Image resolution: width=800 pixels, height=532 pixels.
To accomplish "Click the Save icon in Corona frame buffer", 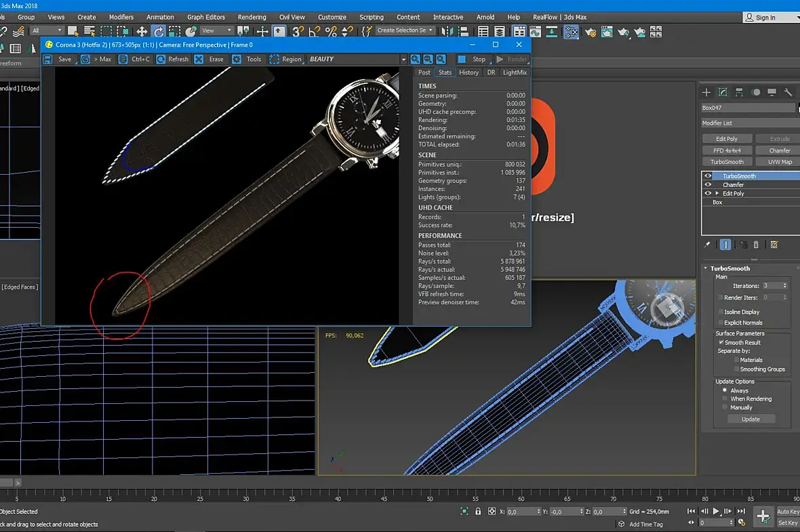I will coord(48,60).
